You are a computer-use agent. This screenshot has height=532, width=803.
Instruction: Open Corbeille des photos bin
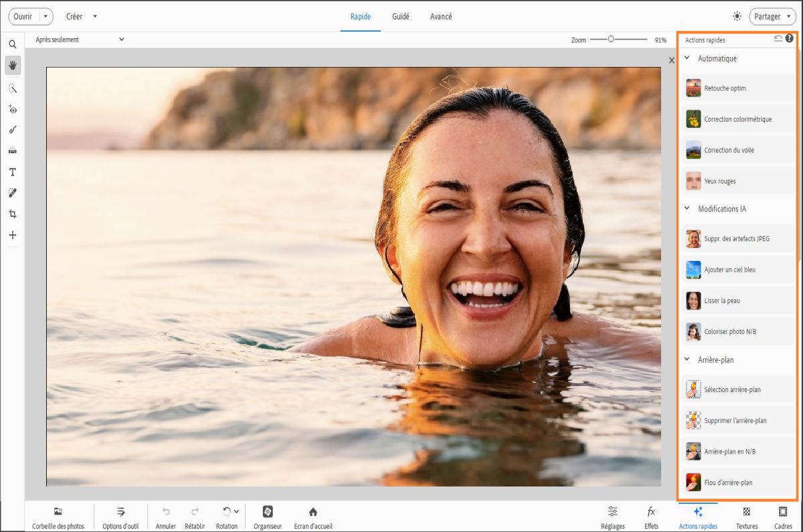(58, 517)
